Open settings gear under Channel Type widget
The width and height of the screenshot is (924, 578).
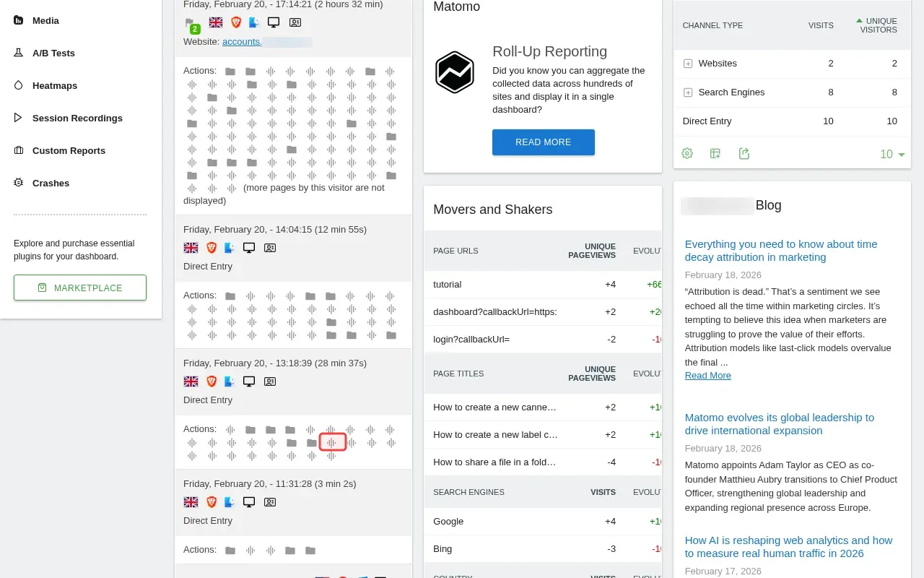click(x=687, y=153)
